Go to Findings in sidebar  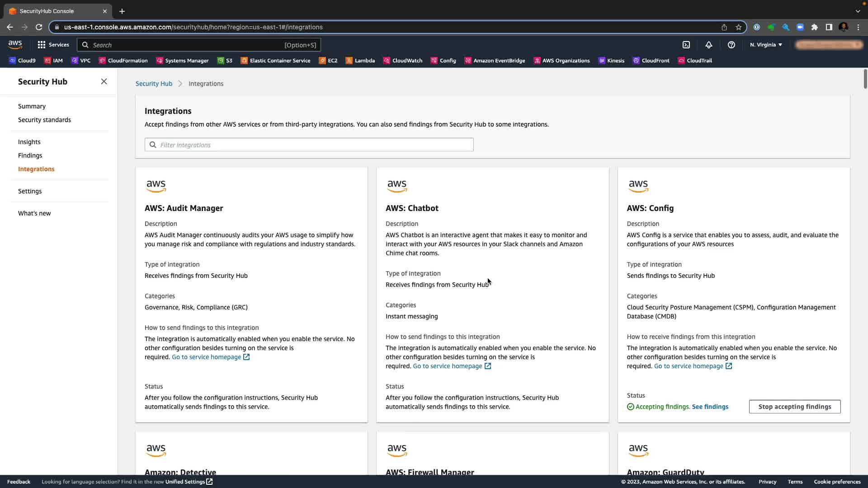tap(30, 155)
